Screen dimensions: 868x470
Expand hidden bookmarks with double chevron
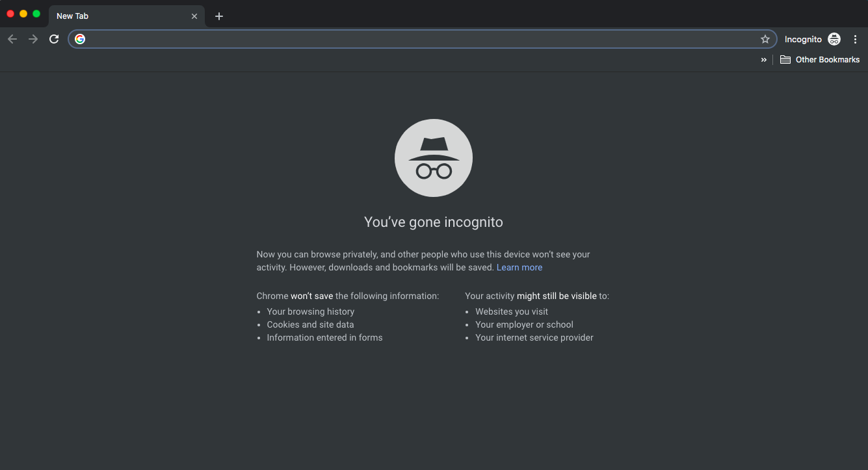coord(764,59)
